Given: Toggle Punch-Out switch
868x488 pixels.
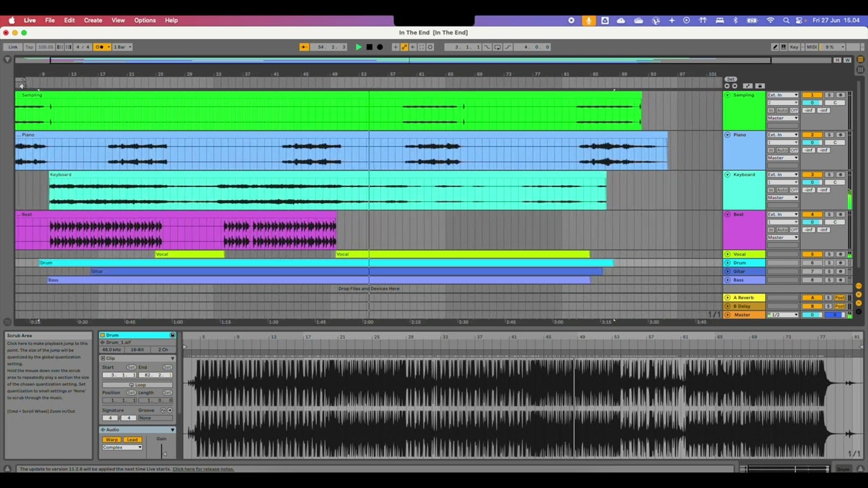Looking at the screenshot, I should (x=509, y=47).
